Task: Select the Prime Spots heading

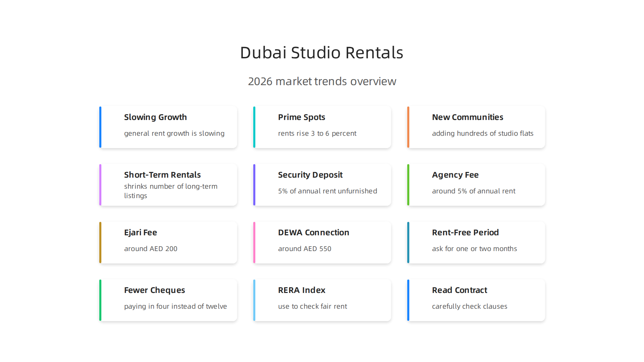Action: coord(302,117)
